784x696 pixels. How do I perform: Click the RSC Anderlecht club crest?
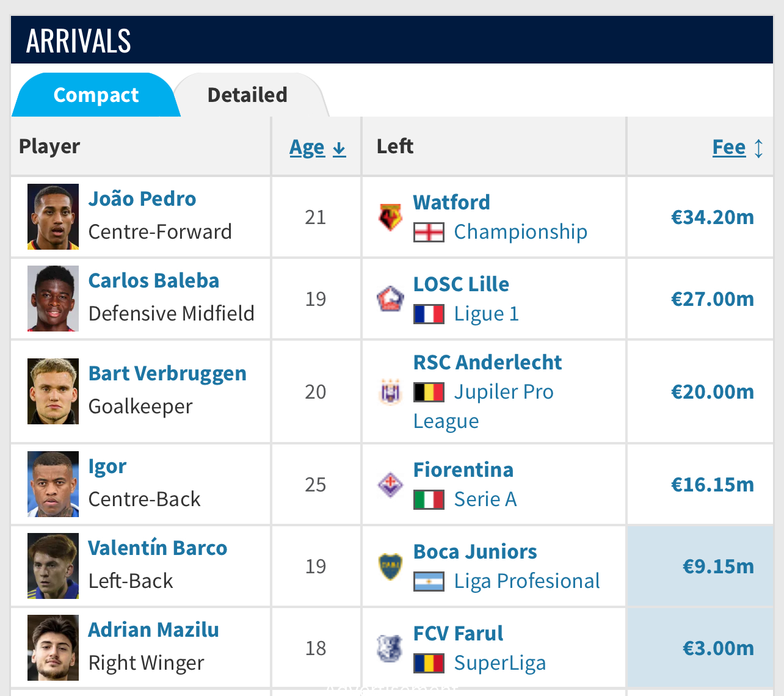(x=390, y=392)
